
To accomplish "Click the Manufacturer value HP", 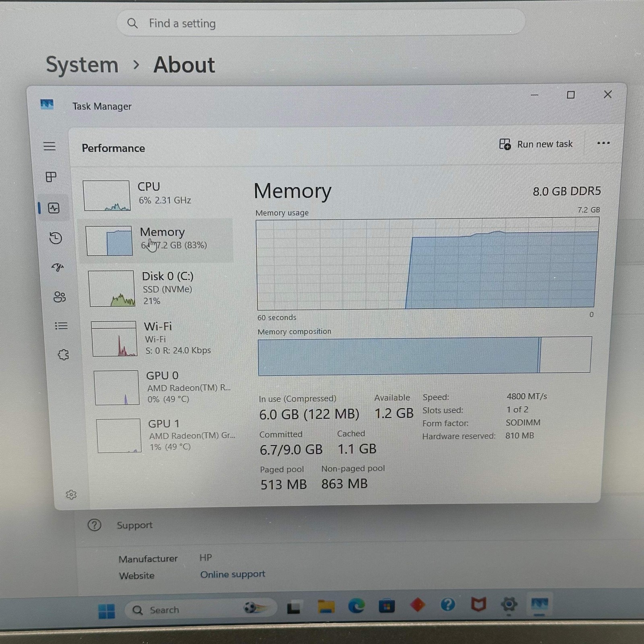I will click(206, 557).
